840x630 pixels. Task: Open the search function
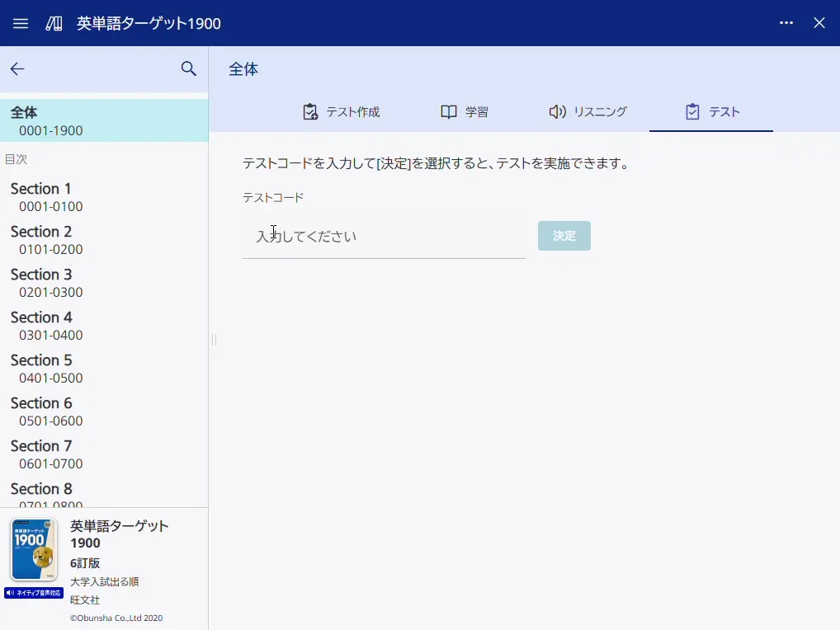coord(188,69)
